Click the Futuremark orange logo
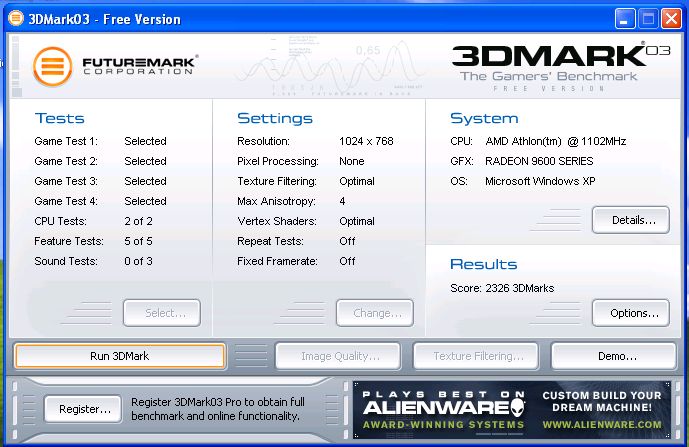Viewport: 689px width, 447px height. coord(52,66)
